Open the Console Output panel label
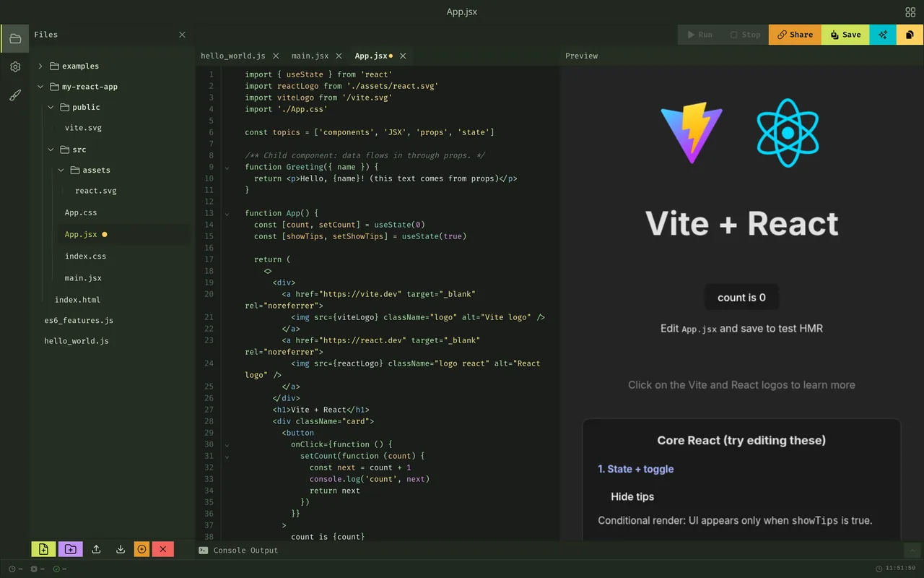Screen dimensions: 924x578 pyautogui.click(x=245, y=551)
